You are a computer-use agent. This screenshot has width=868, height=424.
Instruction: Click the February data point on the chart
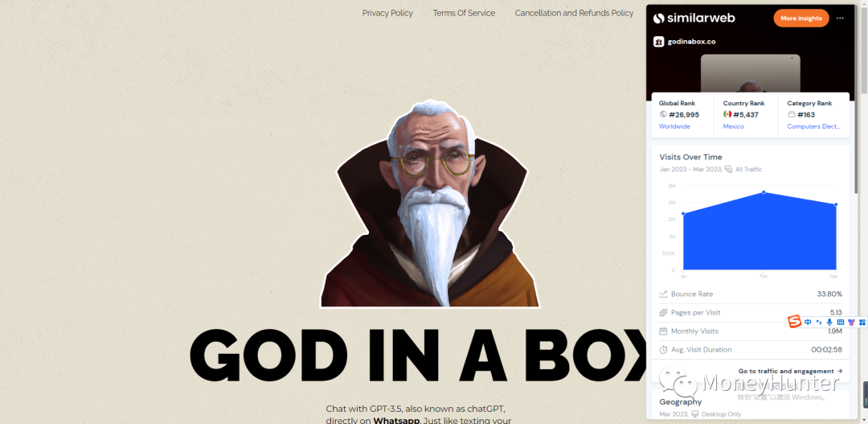(764, 192)
